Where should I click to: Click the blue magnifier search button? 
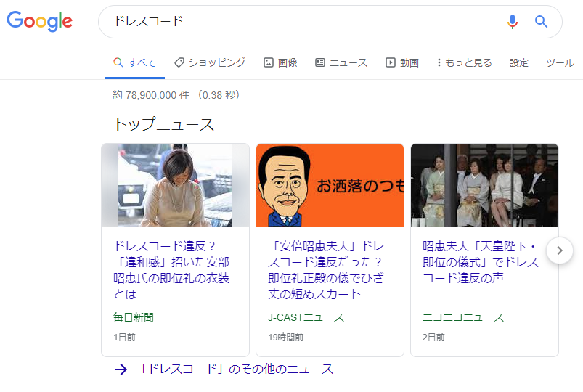[541, 22]
